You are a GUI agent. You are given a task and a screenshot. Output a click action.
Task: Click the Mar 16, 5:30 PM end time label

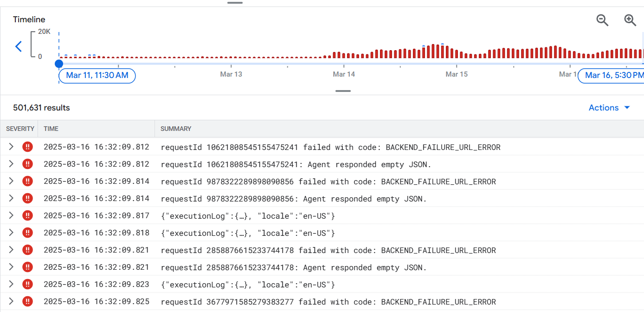tap(612, 75)
